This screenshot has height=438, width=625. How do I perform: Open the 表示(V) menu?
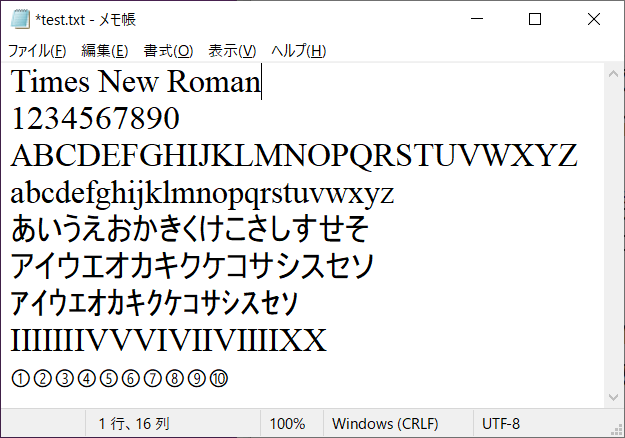(x=232, y=51)
